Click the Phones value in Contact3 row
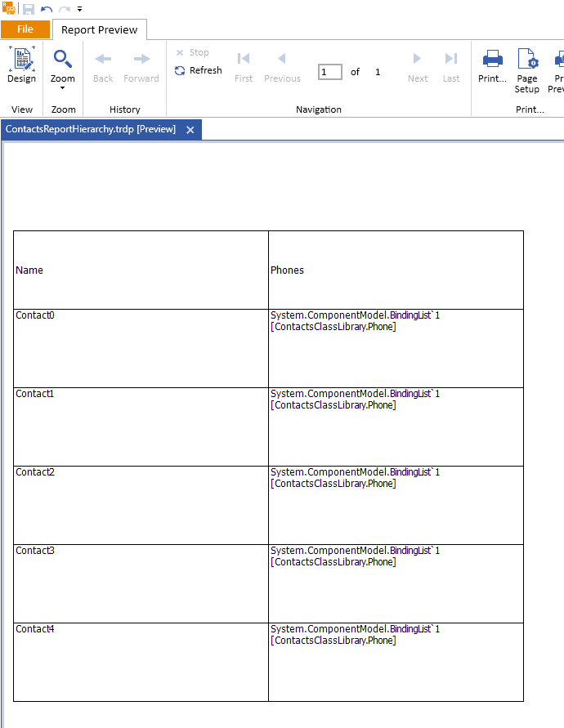This screenshot has height=728, width=564. (396, 583)
